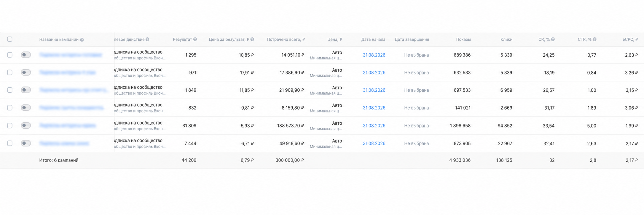
Task: Click help icon next to Цена за результат
Action: pos(252,39)
